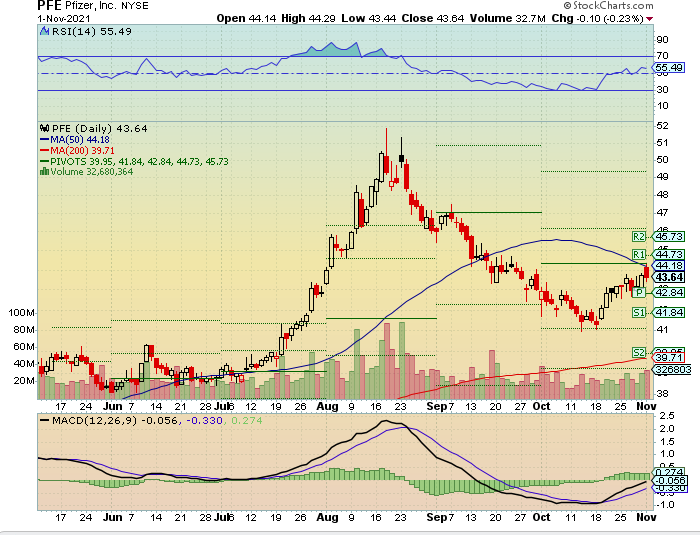Click the 44.18 MA(50) tag on right axis
Image resolution: width=700 pixels, height=535 pixels.
669,266
